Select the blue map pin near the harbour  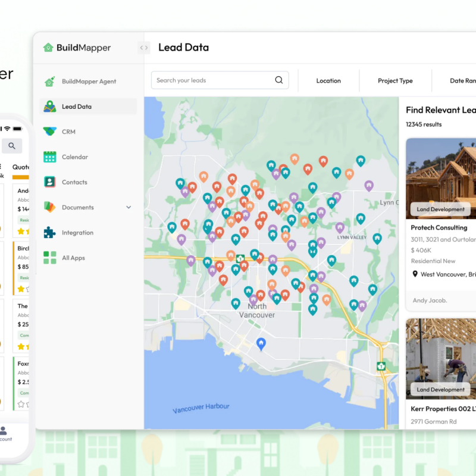261,344
